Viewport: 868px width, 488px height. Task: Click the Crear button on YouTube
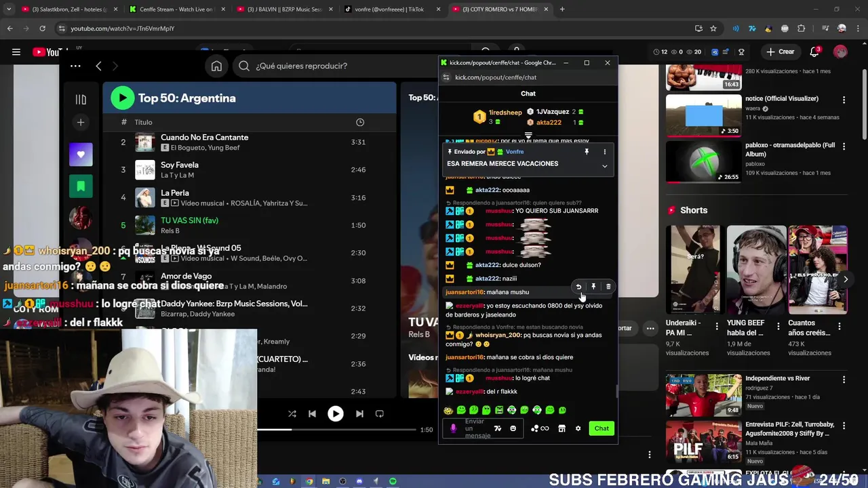coord(781,52)
